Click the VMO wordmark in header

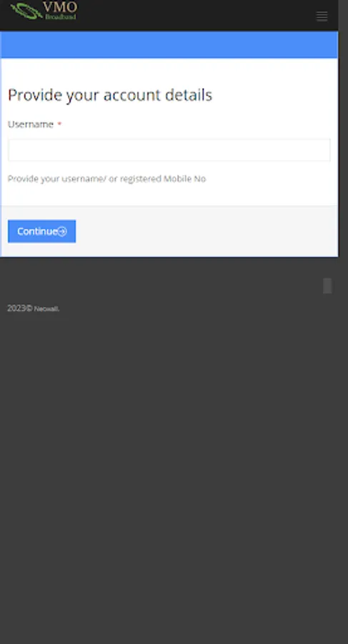click(x=60, y=7)
